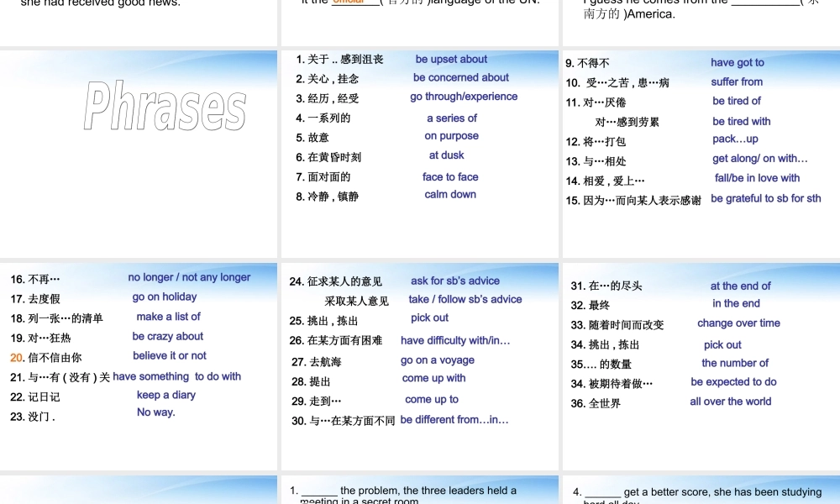Select the slide listing phrases 31 to 36

coord(701,366)
